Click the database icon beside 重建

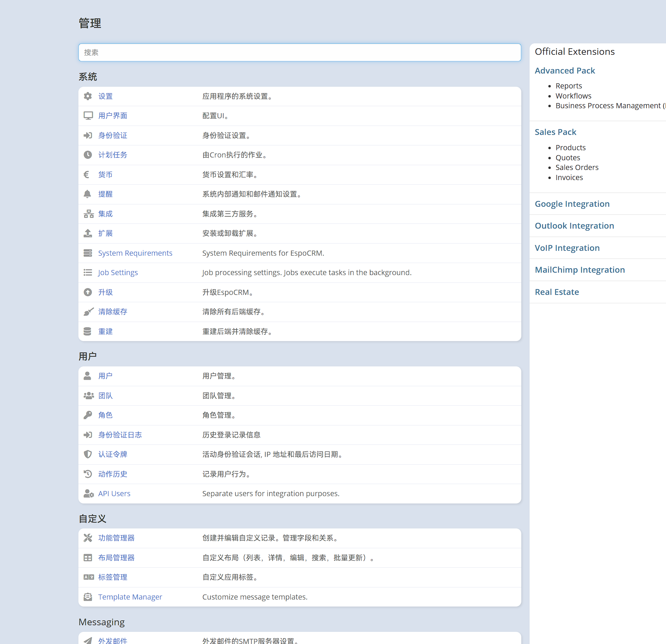pos(87,331)
